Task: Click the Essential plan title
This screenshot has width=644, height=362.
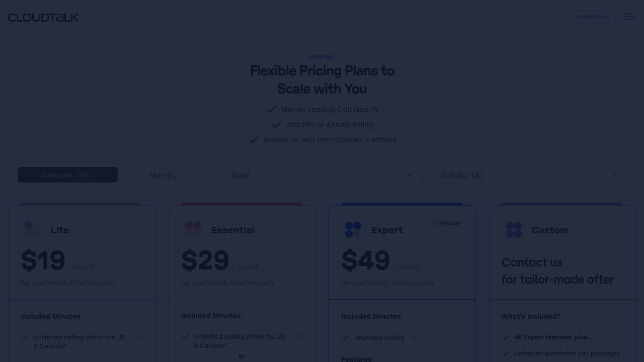Action: 232,230
